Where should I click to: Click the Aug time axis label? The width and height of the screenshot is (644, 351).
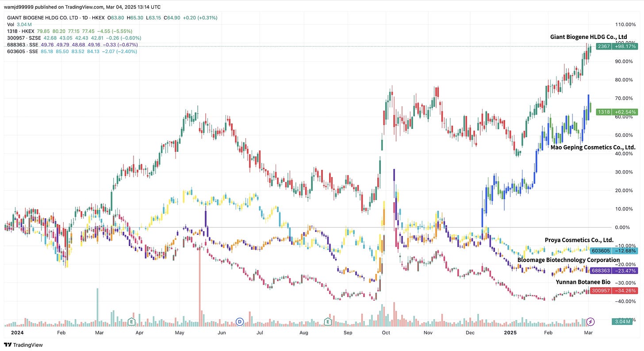tap(303, 332)
